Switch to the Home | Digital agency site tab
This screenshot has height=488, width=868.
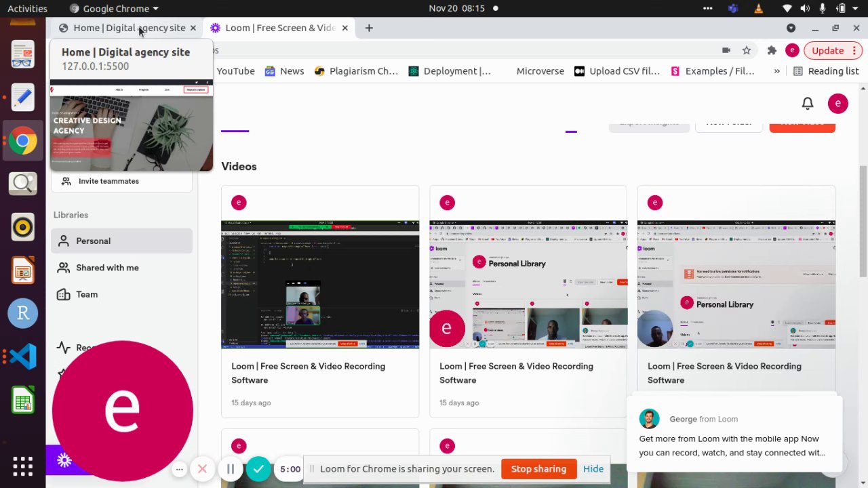(122, 28)
